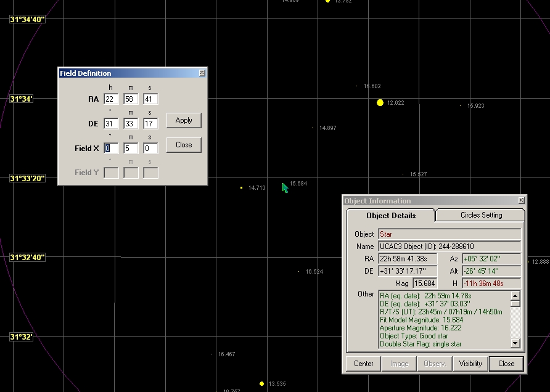Click the star labeled 14.897
550x392 pixels.
[x=312, y=128]
